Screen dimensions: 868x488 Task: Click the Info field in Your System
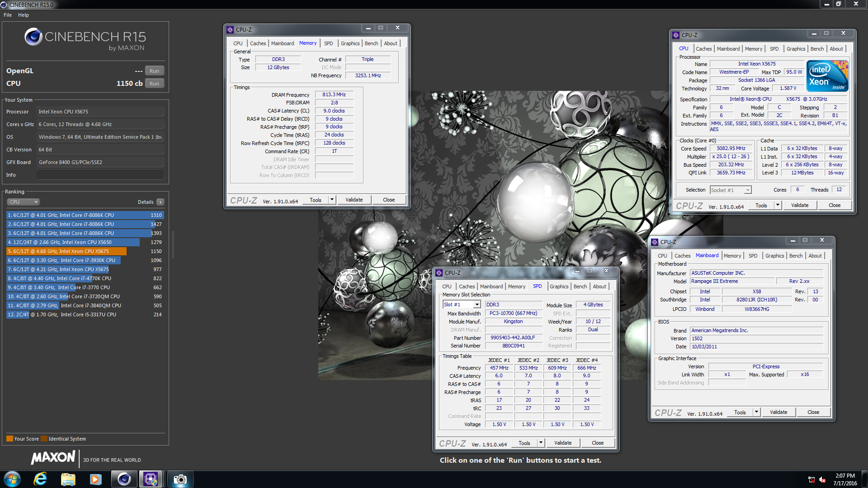tap(100, 175)
